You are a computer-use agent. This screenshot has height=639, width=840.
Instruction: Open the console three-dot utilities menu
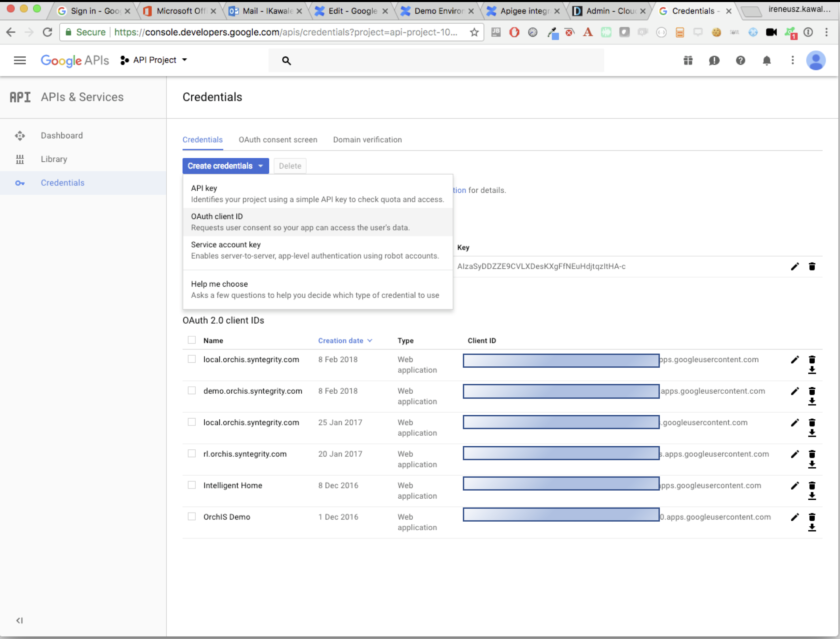point(792,60)
